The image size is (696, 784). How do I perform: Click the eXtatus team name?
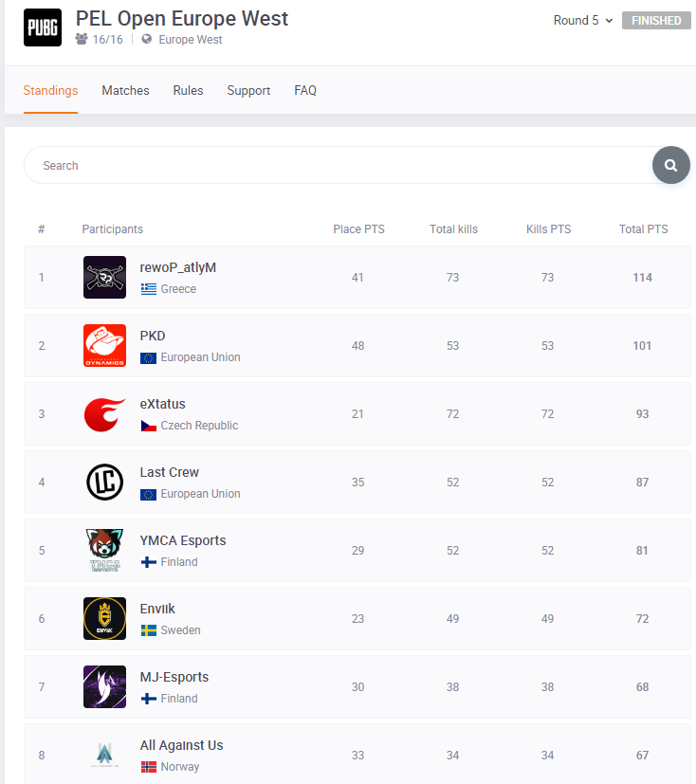click(x=162, y=404)
